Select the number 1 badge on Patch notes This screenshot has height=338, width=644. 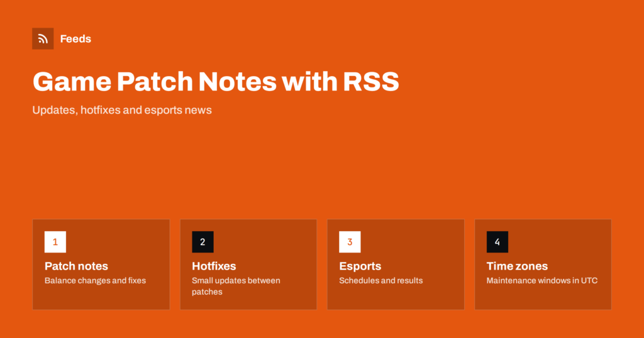[x=55, y=242]
